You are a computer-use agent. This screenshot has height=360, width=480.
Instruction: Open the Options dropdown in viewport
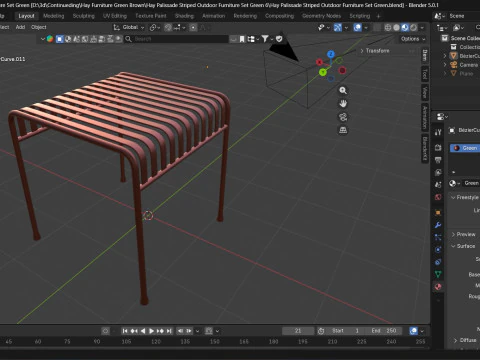[x=413, y=39]
